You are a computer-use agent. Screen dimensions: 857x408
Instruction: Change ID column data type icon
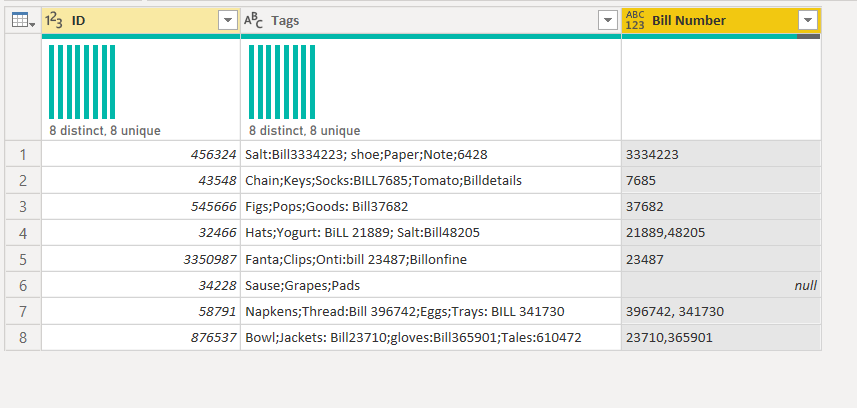pyautogui.click(x=54, y=21)
